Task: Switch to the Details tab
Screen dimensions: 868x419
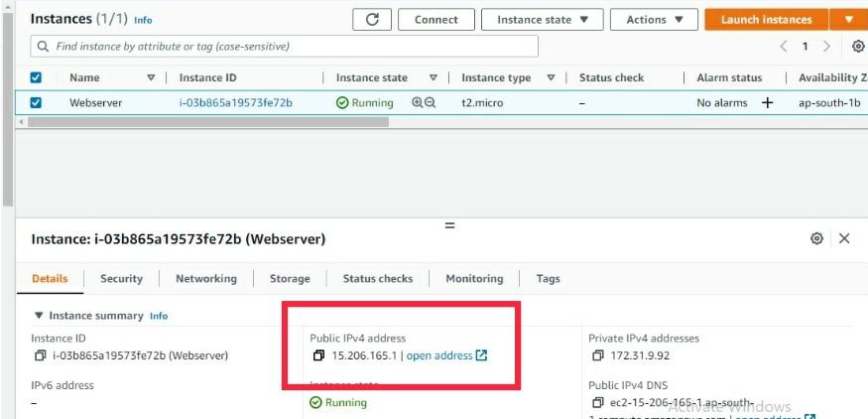Action: click(50, 279)
